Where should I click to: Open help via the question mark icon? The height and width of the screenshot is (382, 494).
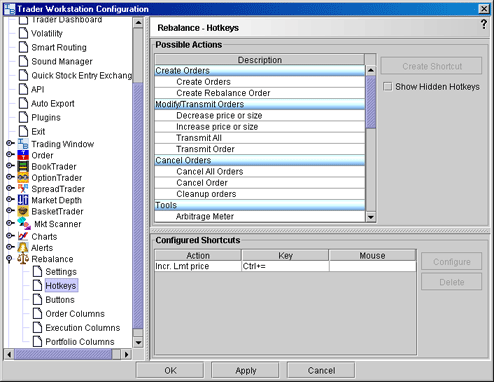[x=484, y=24]
